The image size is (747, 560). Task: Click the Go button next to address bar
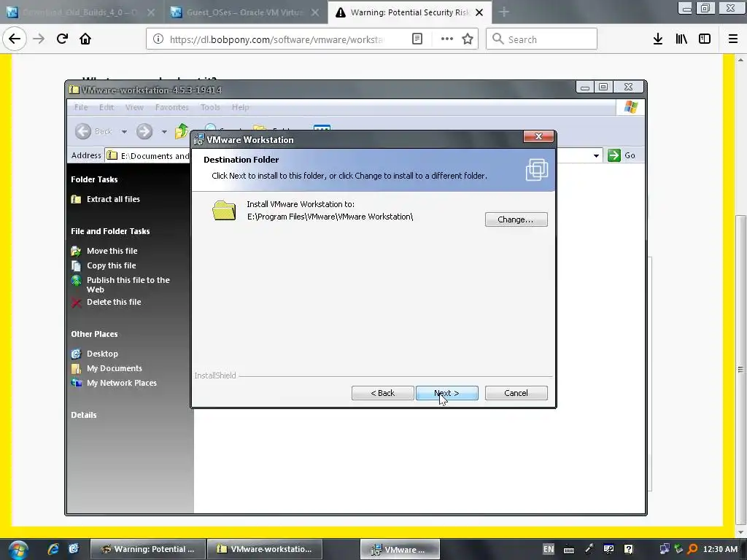[x=622, y=155]
